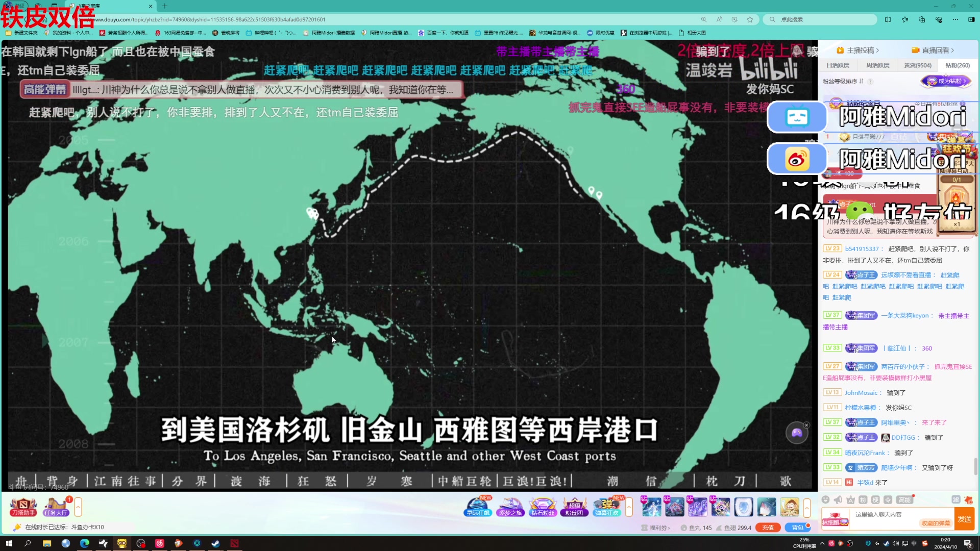Image resolution: width=980 pixels, height=551 pixels.
Task: Open NetEase Cloud Music in taskbar
Action: [x=159, y=543]
